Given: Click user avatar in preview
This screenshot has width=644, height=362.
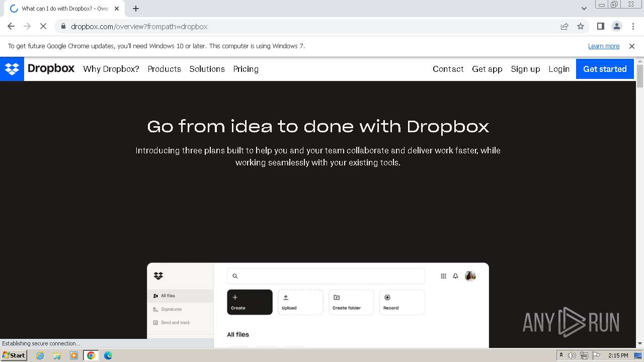Looking at the screenshot, I should click(470, 276).
